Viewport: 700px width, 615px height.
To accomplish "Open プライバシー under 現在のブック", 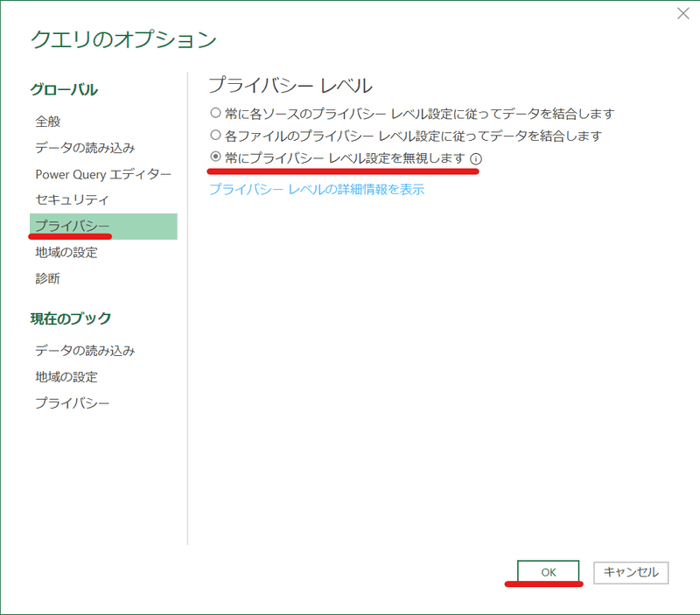I will coord(72,402).
